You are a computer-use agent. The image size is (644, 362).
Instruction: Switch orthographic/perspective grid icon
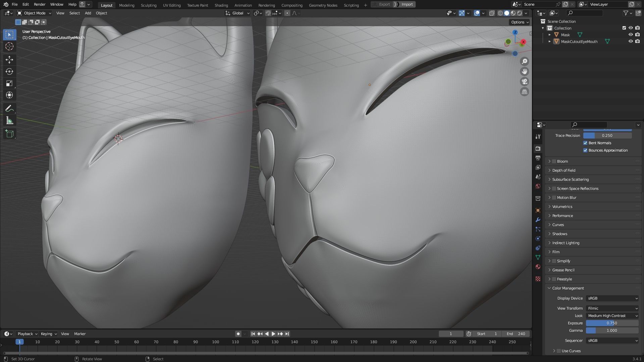524,92
